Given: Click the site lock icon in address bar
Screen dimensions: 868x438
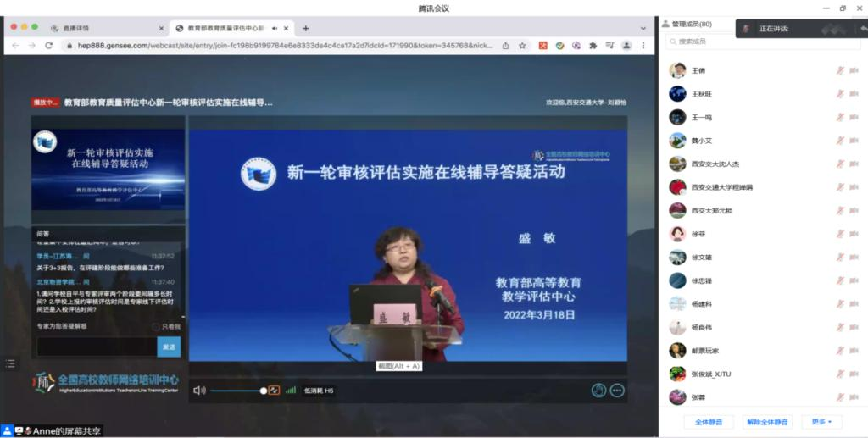Looking at the screenshot, I should point(70,46).
